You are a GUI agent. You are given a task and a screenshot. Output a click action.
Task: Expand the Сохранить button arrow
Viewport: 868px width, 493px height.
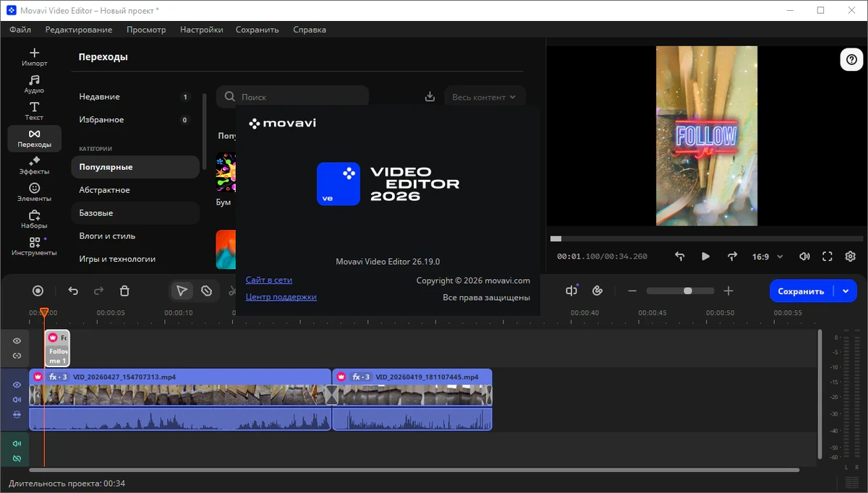[x=846, y=291]
